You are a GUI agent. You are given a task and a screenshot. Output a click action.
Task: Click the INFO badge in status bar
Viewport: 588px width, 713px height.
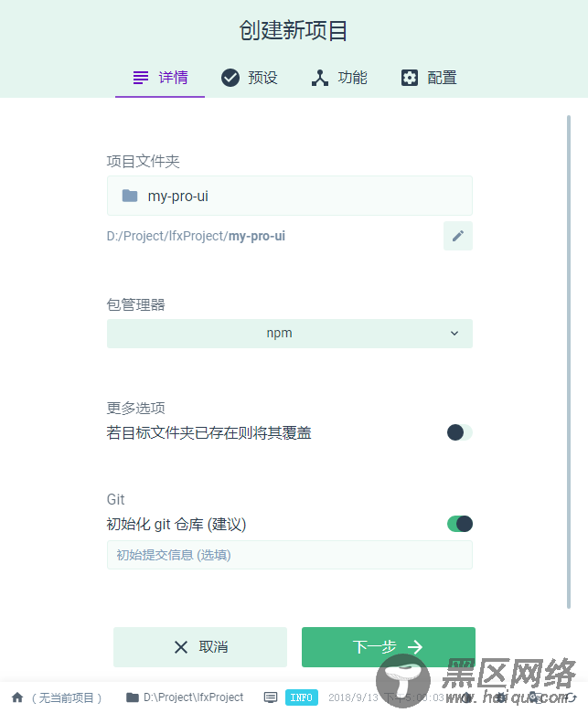point(302,697)
